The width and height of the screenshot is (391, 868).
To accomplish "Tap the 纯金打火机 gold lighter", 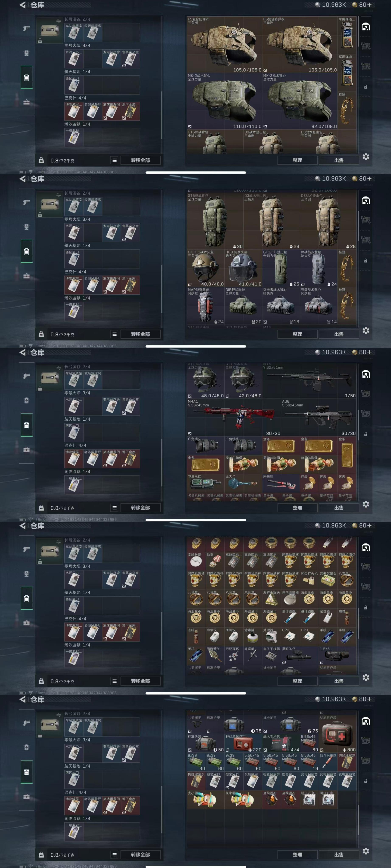I will 309,580.
